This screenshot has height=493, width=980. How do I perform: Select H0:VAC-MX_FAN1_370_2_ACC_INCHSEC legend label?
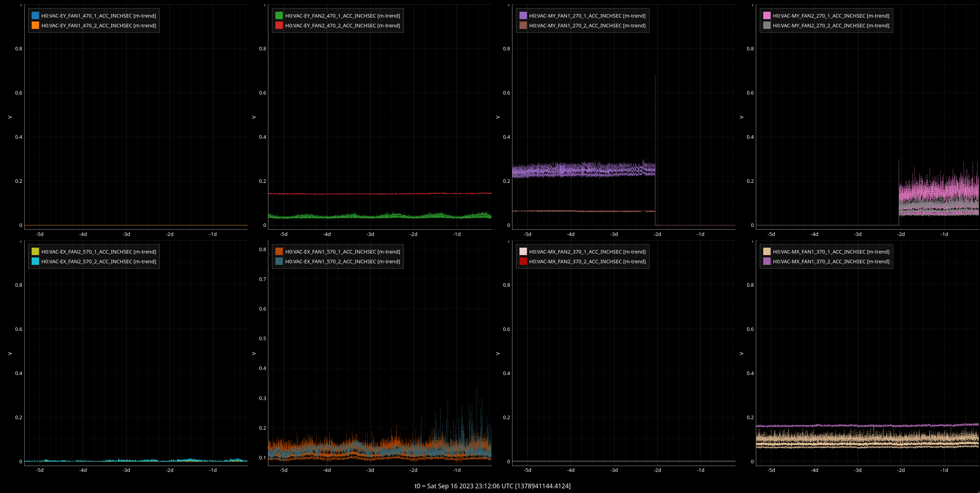831,262
